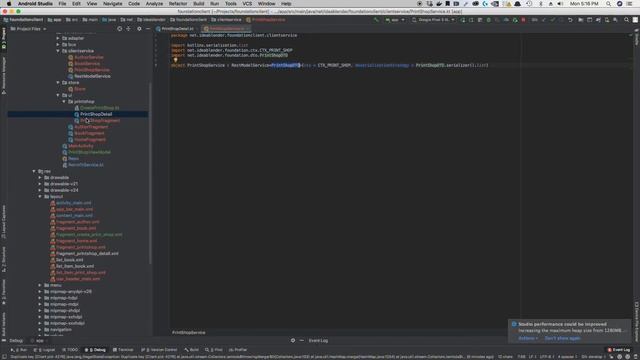This screenshot has width=640, height=360.
Task: Open the Layout Captures side tab
Action: (4, 222)
